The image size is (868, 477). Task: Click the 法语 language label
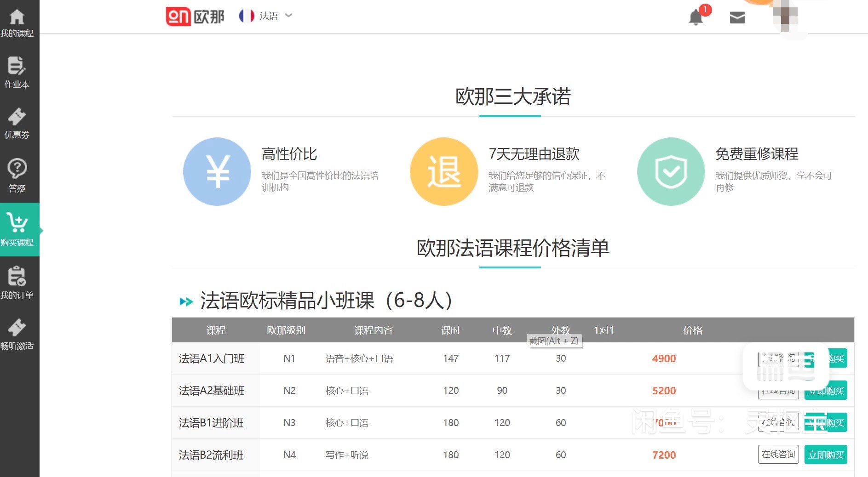coord(269,16)
